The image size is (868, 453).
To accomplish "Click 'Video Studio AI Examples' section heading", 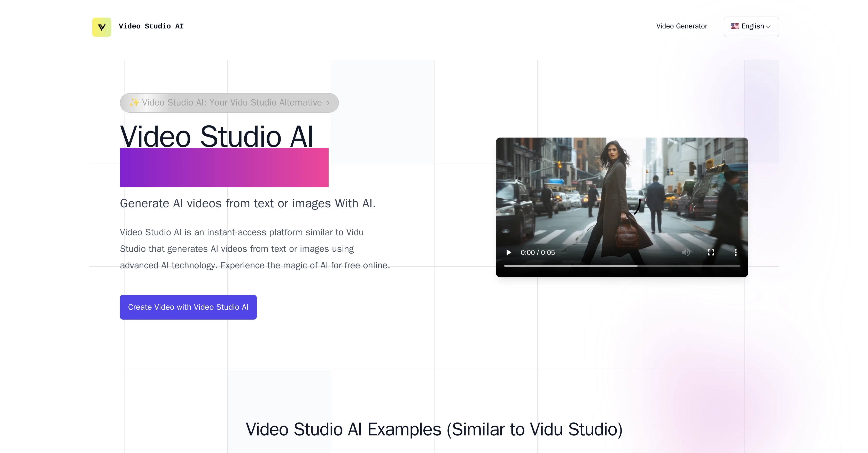I will [x=434, y=429].
